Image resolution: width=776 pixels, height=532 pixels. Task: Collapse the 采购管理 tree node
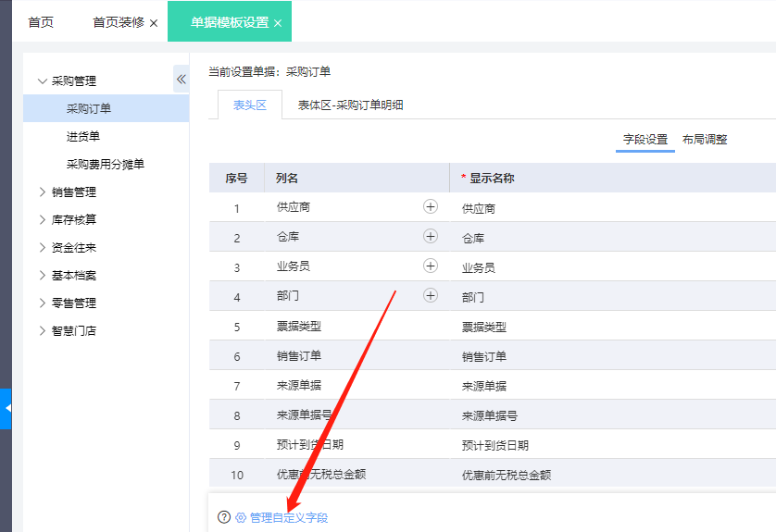point(43,81)
